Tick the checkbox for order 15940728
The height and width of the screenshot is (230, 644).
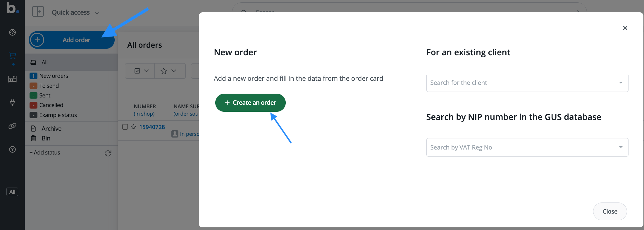pos(125,127)
